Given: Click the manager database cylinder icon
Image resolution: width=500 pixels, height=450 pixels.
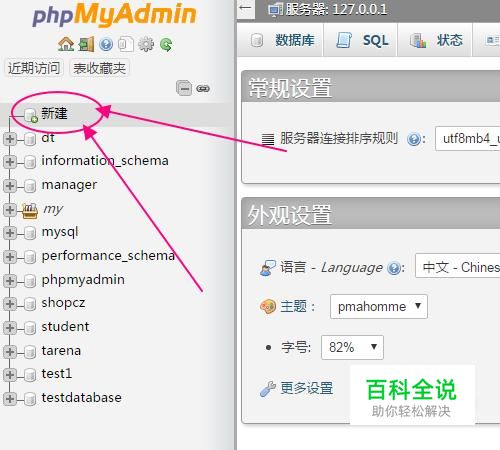Looking at the screenshot, I should pos(30,186).
